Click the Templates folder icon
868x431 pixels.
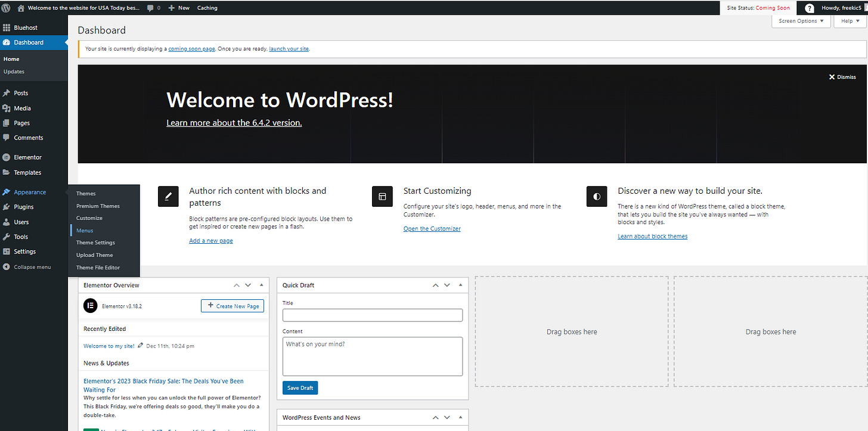tap(7, 172)
